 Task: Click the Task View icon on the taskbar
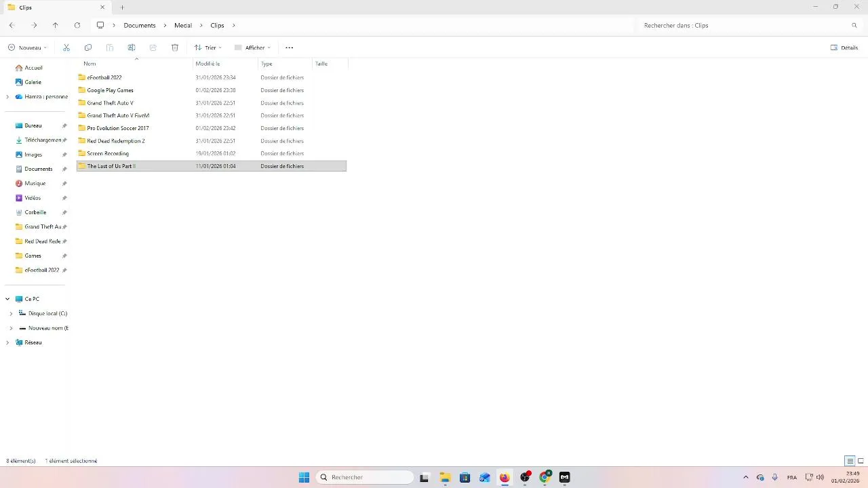[x=425, y=477]
